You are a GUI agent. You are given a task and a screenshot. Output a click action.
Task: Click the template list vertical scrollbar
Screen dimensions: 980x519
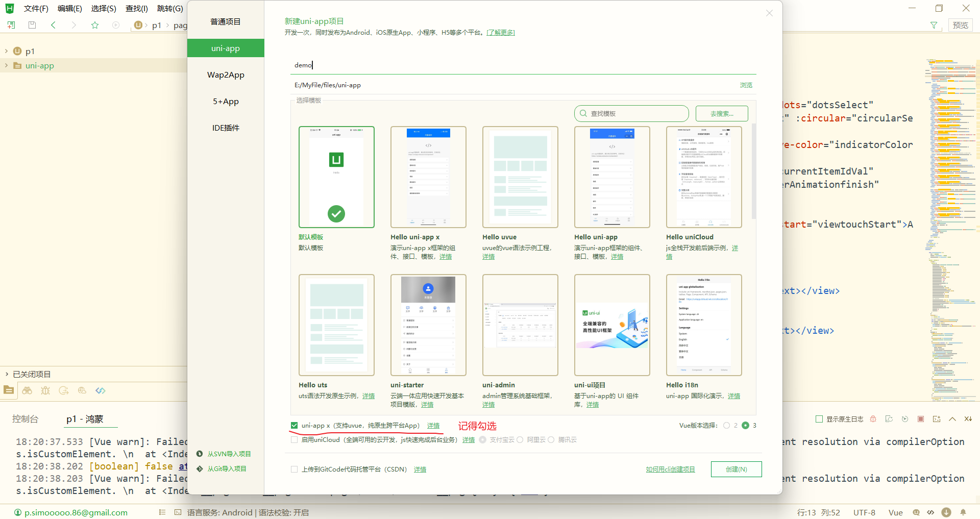click(x=754, y=171)
